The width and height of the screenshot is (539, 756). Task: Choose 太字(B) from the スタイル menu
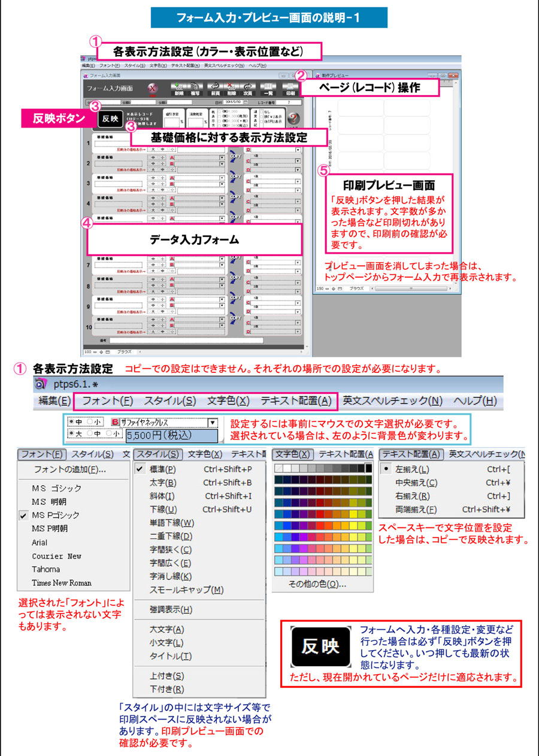point(162,482)
